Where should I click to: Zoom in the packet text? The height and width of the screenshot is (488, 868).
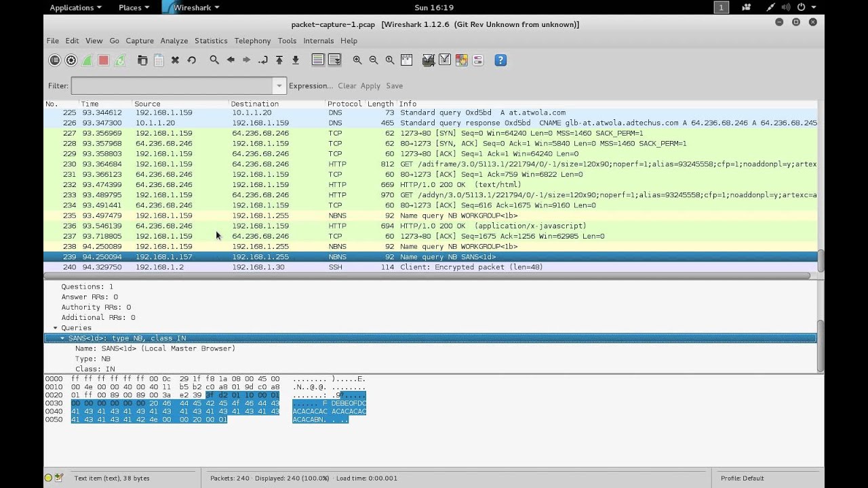[x=357, y=60]
